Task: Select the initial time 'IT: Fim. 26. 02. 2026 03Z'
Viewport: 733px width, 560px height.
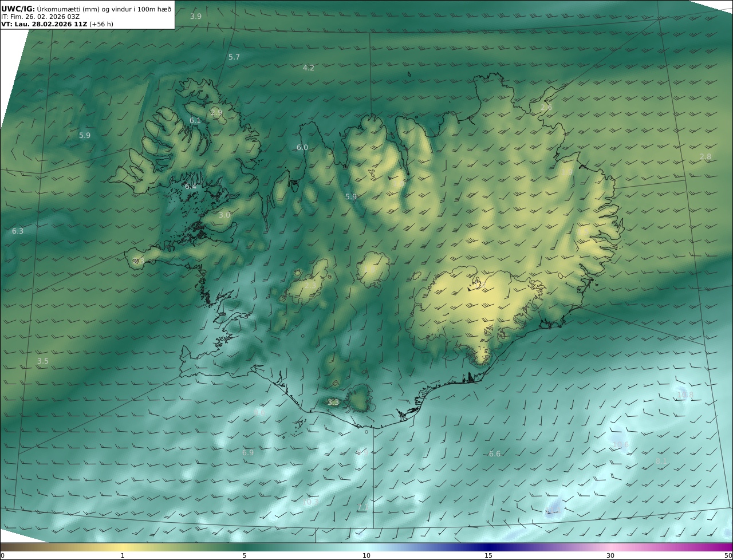Action: pyautogui.click(x=40, y=17)
